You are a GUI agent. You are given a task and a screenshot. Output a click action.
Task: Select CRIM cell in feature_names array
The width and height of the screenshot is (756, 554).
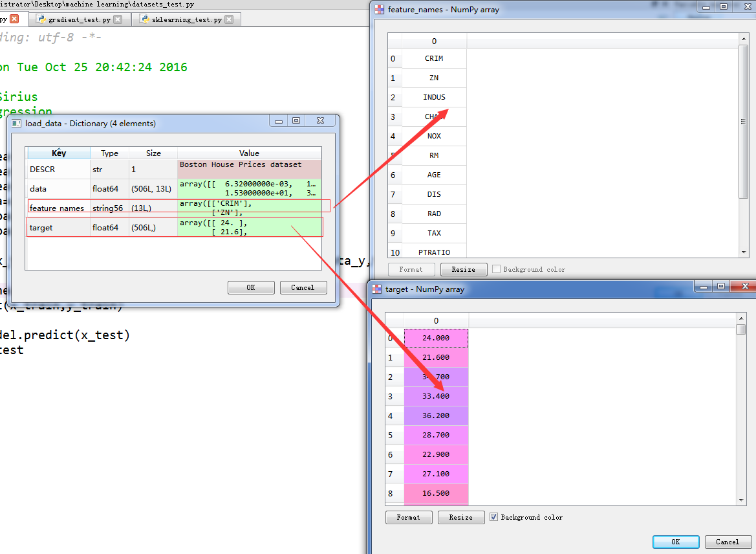point(434,58)
